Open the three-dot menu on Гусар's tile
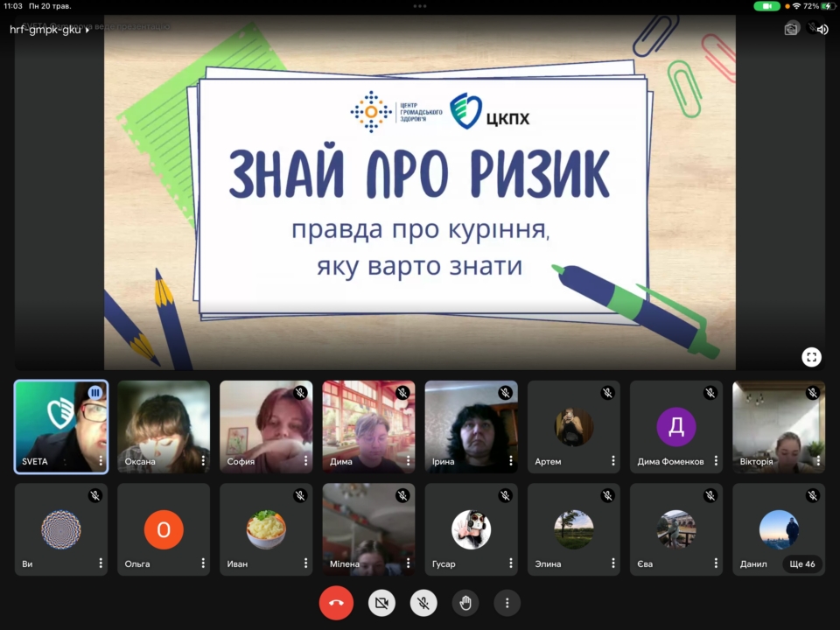 pos(510,563)
